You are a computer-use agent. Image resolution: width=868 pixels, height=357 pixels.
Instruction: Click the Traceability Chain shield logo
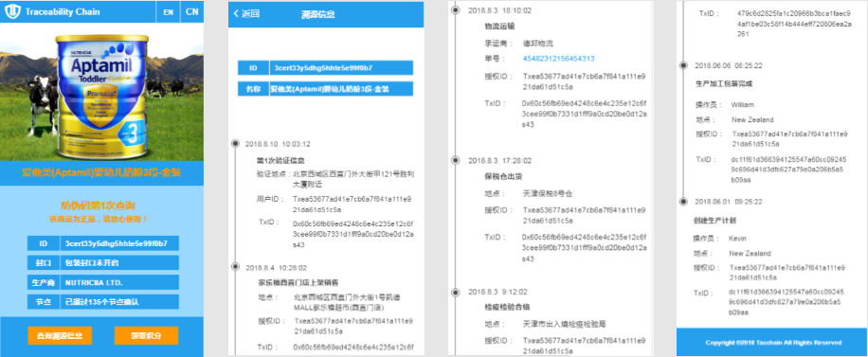click(x=12, y=11)
